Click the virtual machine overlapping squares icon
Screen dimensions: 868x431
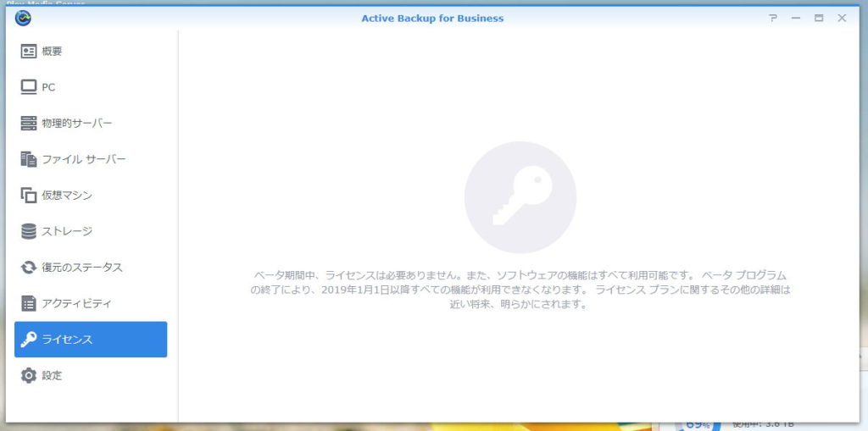[29, 196]
